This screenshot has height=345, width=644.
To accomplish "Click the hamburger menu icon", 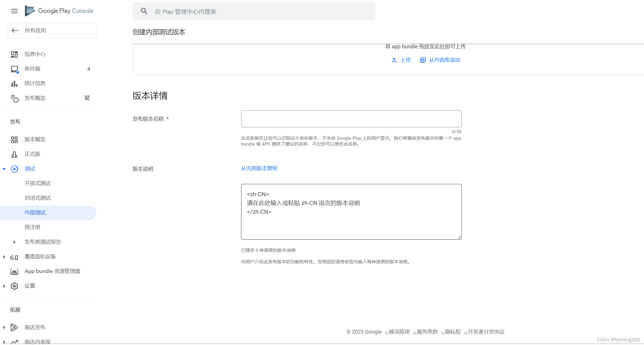I will coord(14,11).
